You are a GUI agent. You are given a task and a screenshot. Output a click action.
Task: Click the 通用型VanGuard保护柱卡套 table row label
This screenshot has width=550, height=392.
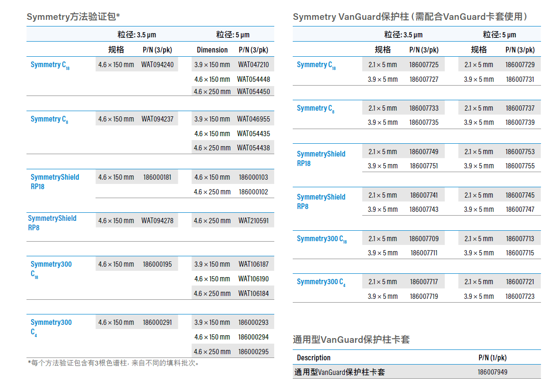point(339,372)
